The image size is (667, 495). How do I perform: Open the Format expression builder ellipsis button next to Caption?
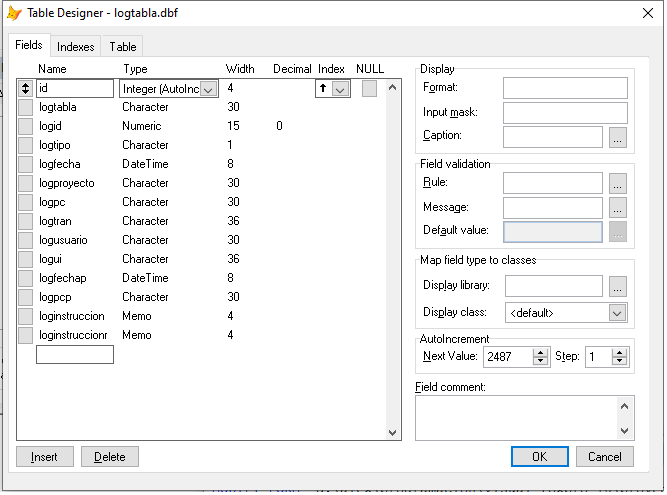point(618,137)
